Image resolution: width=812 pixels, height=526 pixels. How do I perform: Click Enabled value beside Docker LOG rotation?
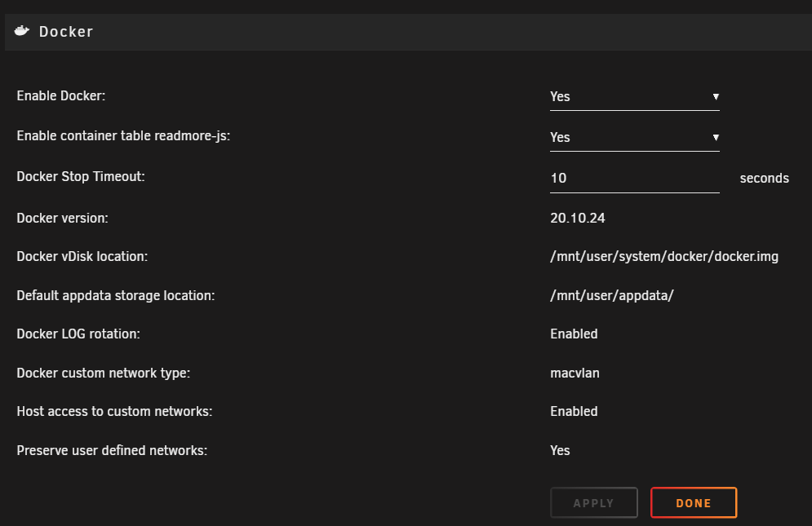[x=574, y=334]
